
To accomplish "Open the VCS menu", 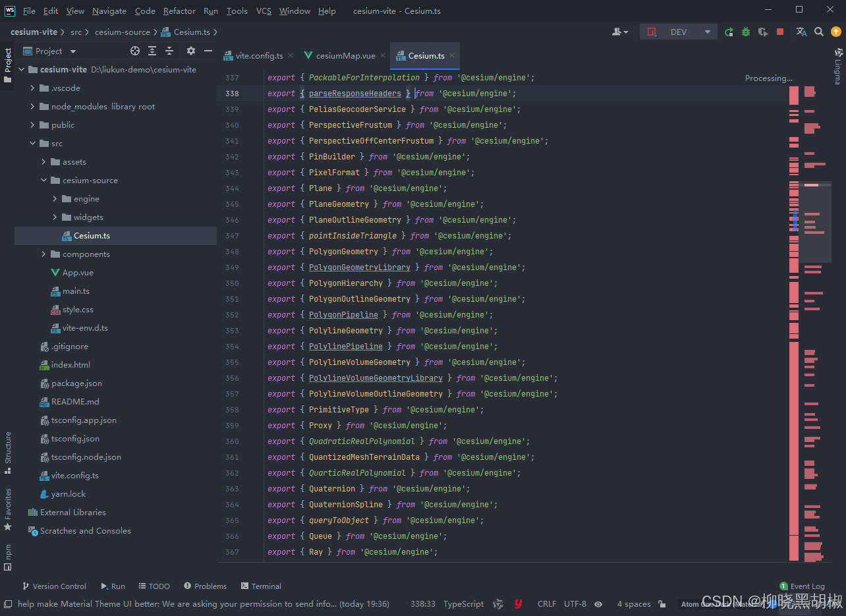I will click(x=264, y=11).
